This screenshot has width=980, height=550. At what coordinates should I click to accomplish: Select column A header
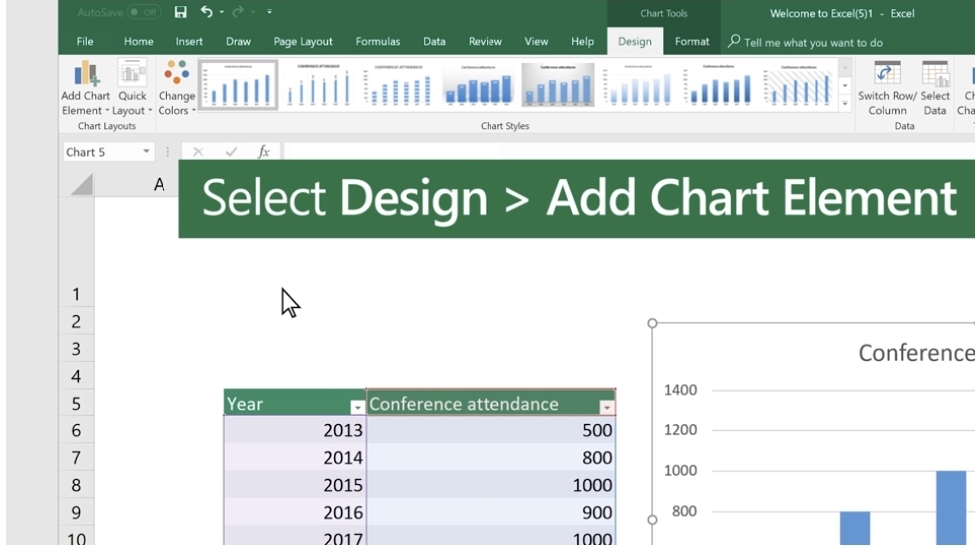pos(159,184)
